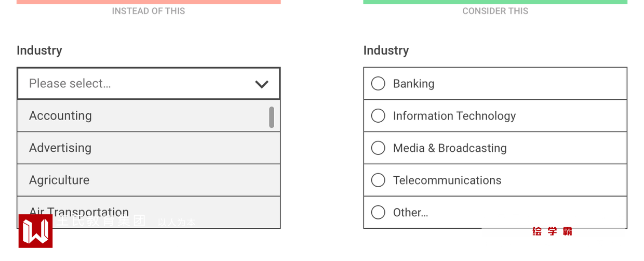Viewport: 644px width, 261px height.
Task: Click the left Industry field label
Action: pos(39,50)
